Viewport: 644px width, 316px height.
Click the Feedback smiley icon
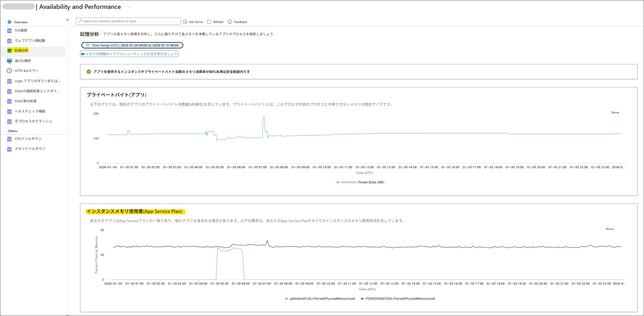(230, 22)
